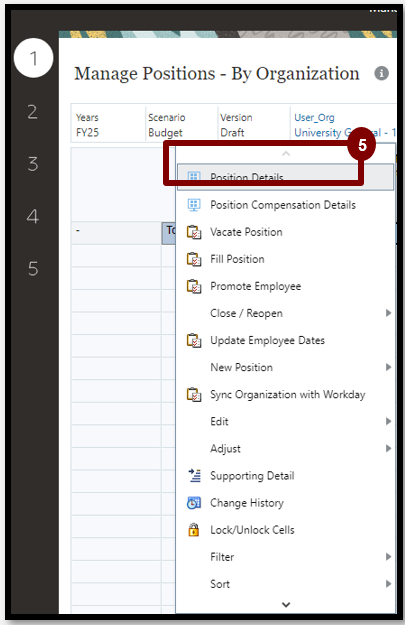Click the Update Employee Dates icon
This screenshot has height=625, width=405.
[194, 340]
